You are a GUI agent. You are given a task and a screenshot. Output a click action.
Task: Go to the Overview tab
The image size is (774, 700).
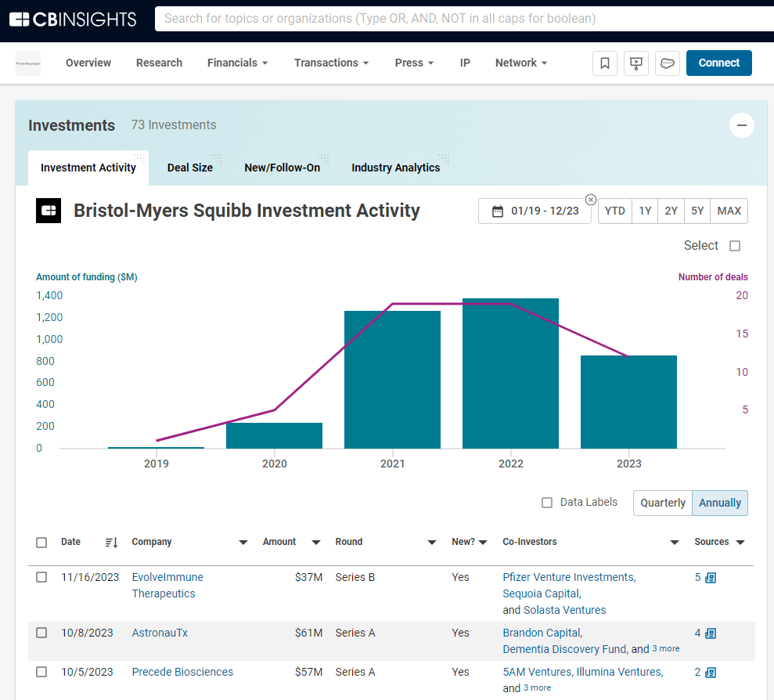(88, 63)
